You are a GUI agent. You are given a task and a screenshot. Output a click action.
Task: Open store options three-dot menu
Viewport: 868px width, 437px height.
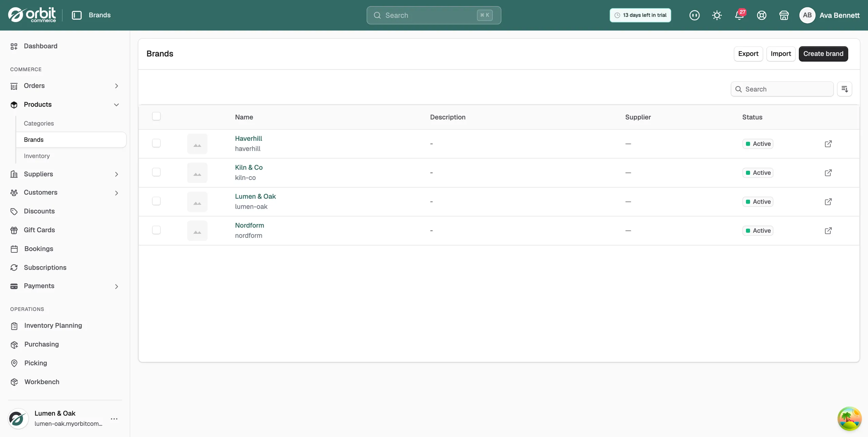(x=114, y=419)
